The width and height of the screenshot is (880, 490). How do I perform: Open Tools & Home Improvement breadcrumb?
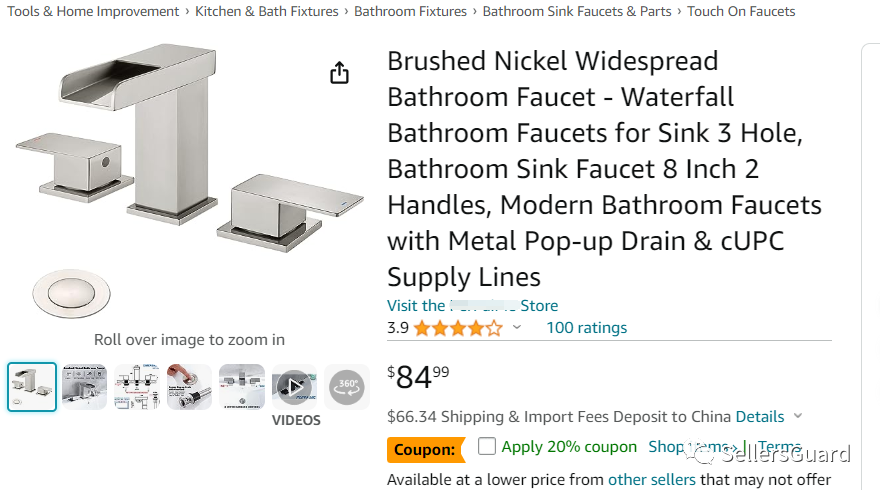(93, 12)
